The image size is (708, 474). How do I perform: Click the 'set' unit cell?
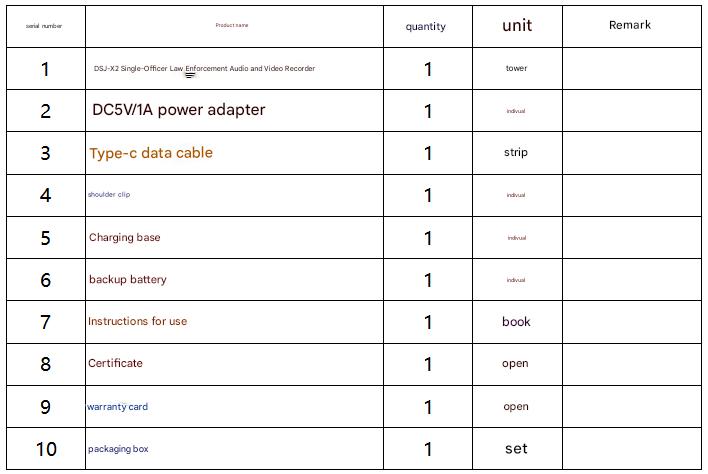pyautogui.click(x=516, y=449)
